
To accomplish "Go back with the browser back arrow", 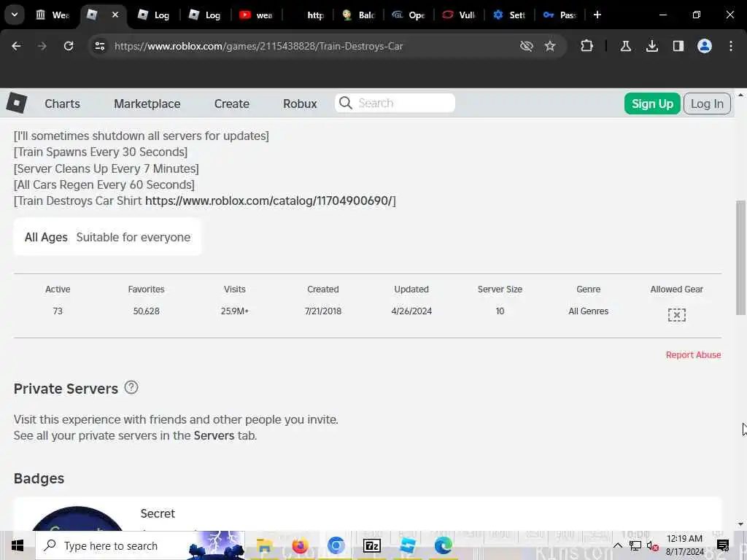I will (16, 46).
